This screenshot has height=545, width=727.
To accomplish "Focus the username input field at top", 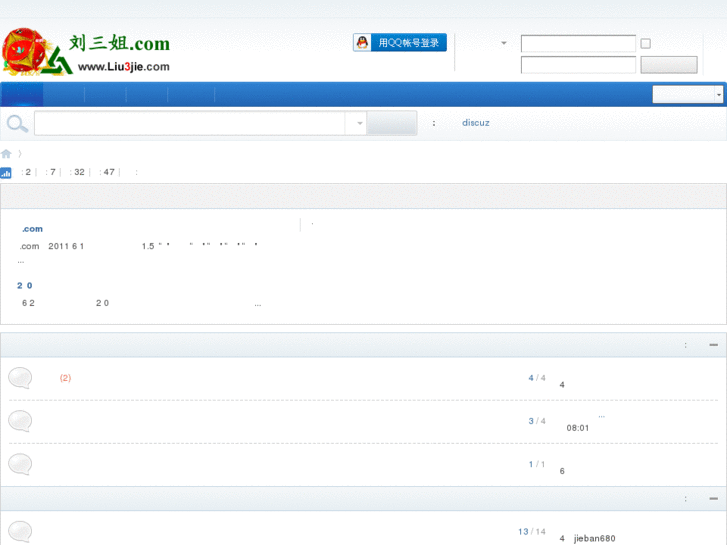I will [578, 44].
